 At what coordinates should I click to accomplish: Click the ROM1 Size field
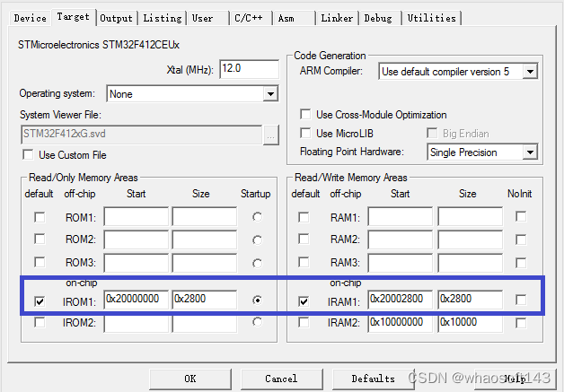(x=204, y=216)
